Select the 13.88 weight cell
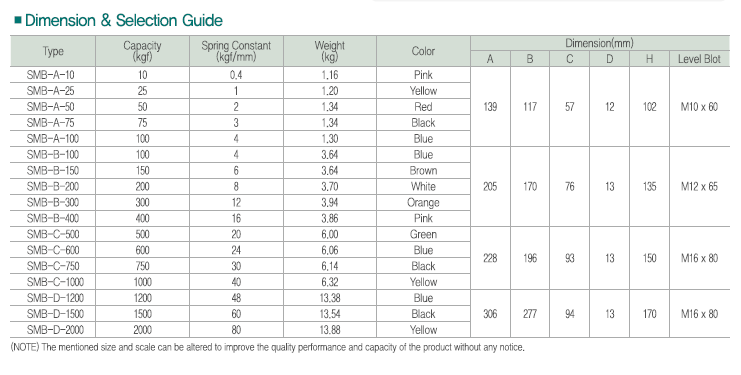The width and height of the screenshot is (741, 375). 330,330
